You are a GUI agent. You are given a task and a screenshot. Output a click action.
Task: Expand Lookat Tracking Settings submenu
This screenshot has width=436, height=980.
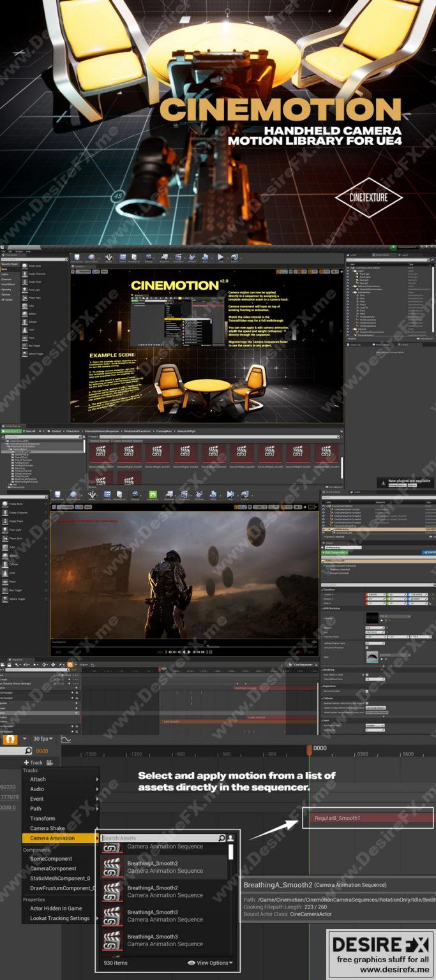(61, 918)
